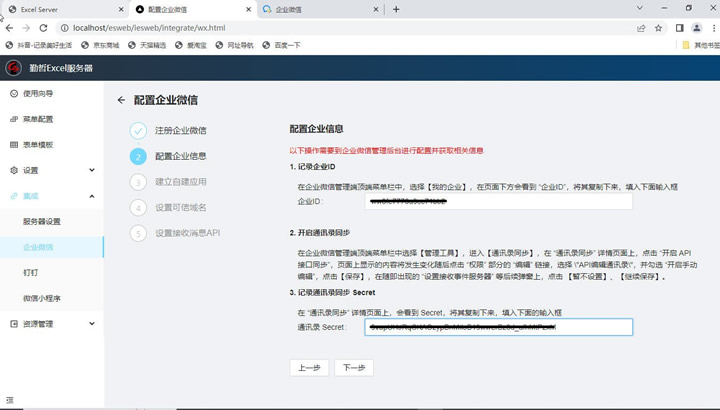Expand the 资源管理 sidebar section
Image resolution: width=720 pixels, height=410 pixels.
(92, 324)
